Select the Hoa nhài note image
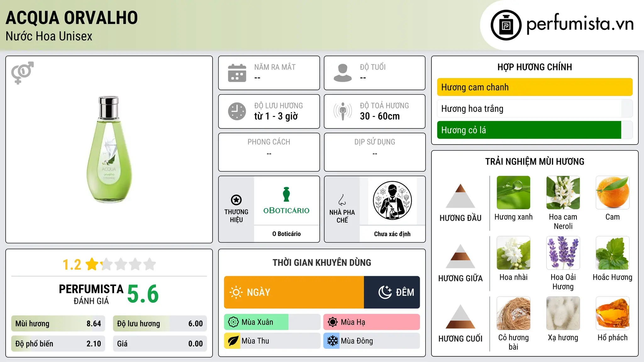 514,253
